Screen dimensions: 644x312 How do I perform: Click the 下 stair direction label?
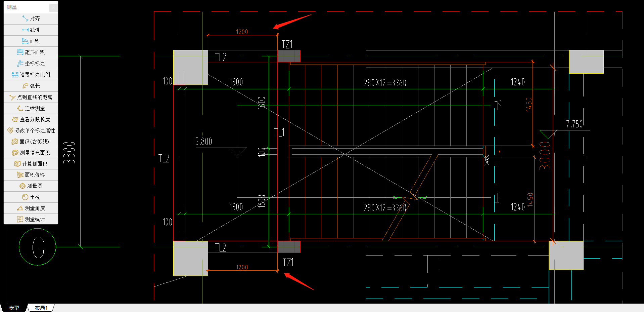(x=498, y=105)
